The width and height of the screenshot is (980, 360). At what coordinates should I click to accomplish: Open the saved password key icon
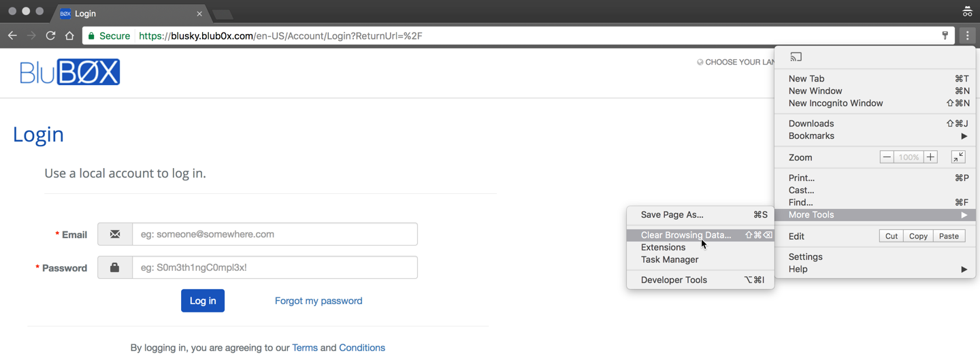click(945, 35)
